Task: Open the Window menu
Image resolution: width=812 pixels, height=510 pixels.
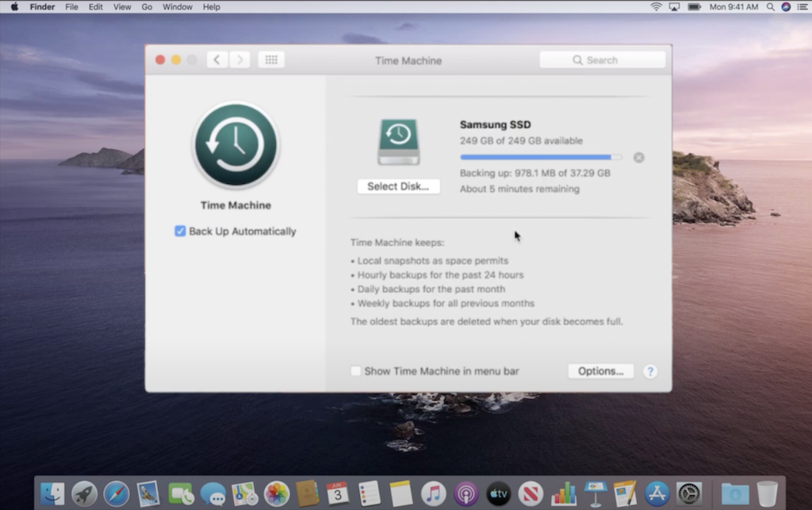Action: tap(177, 6)
